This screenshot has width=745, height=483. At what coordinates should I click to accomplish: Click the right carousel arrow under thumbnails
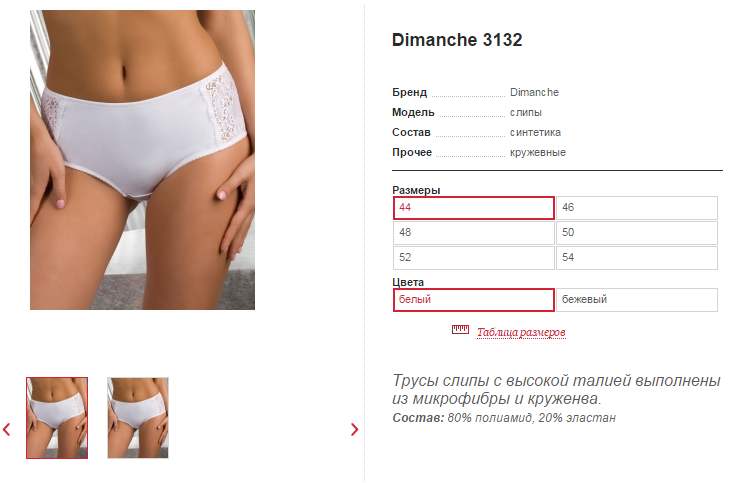tap(354, 429)
